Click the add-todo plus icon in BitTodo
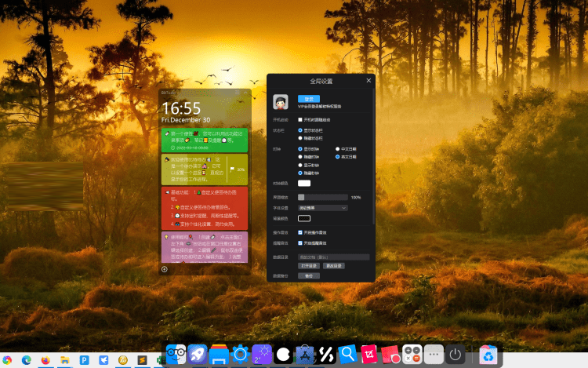The width and height of the screenshot is (588, 368). (165, 269)
